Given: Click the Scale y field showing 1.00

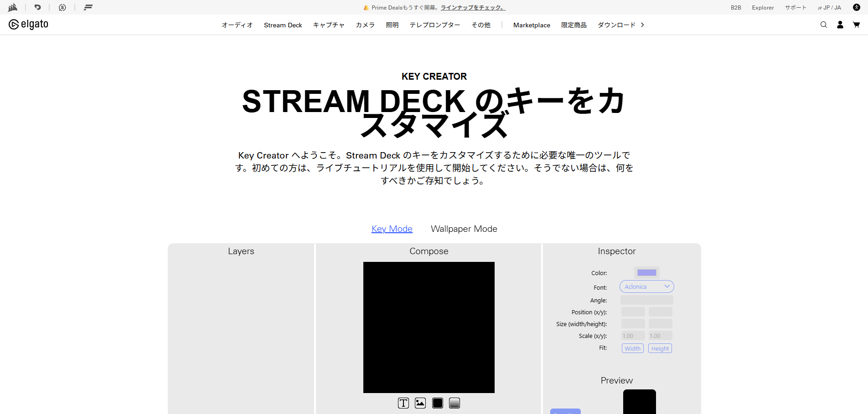Looking at the screenshot, I should [661, 336].
